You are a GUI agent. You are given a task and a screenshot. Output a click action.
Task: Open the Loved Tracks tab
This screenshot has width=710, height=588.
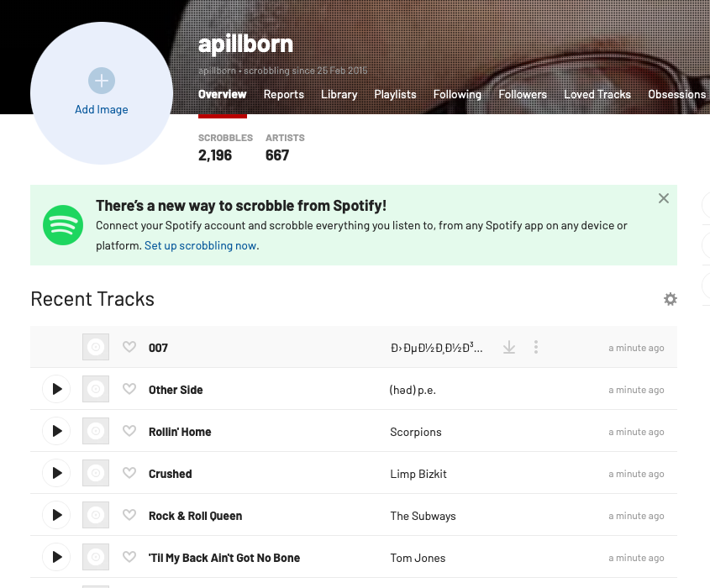tap(597, 94)
